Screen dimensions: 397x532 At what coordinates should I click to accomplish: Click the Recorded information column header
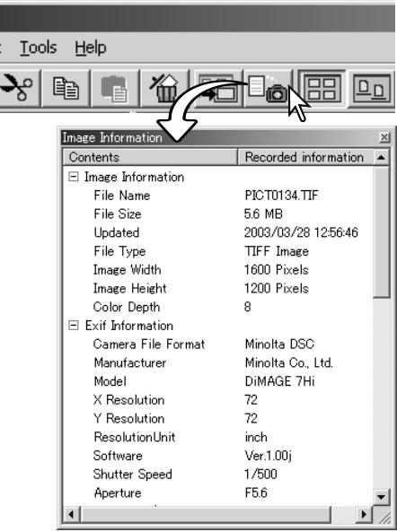click(x=304, y=157)
